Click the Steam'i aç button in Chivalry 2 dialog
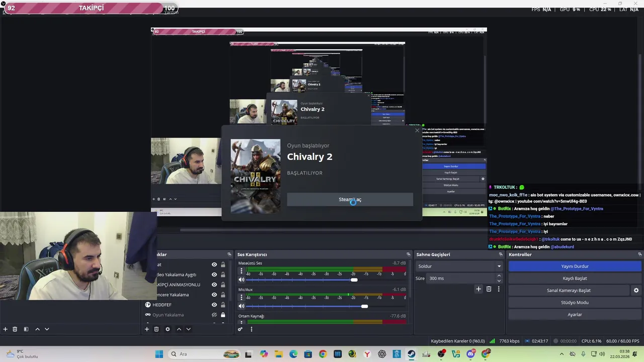 click(x=350, y=200)
